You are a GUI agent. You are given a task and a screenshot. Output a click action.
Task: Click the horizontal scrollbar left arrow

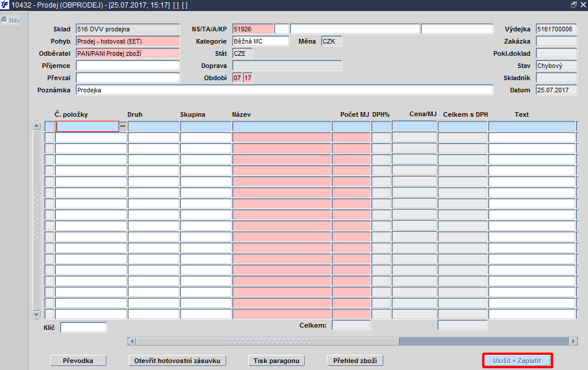coord(131,341)
